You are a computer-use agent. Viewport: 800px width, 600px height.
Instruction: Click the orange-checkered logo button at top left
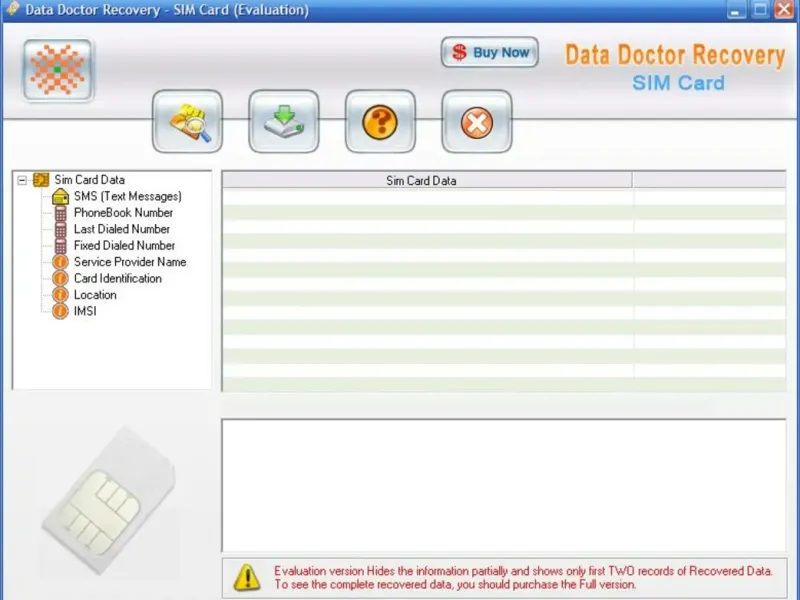click(58, 70)
